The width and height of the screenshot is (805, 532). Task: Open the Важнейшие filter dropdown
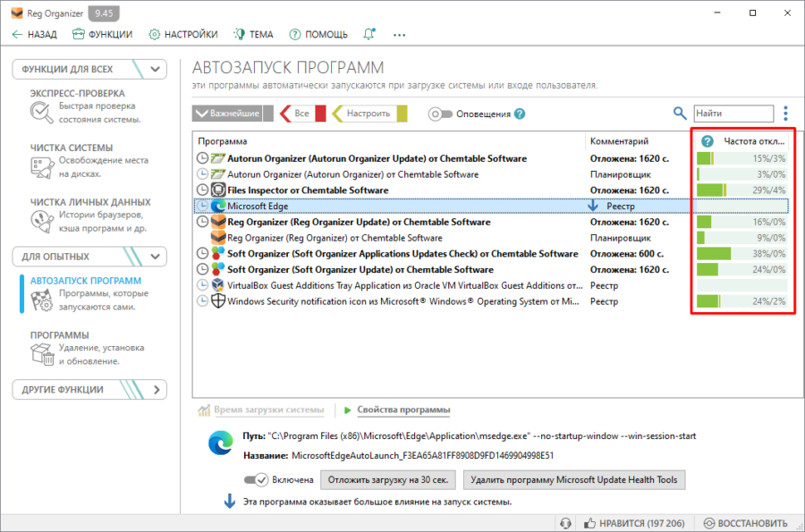coord(233,114)
